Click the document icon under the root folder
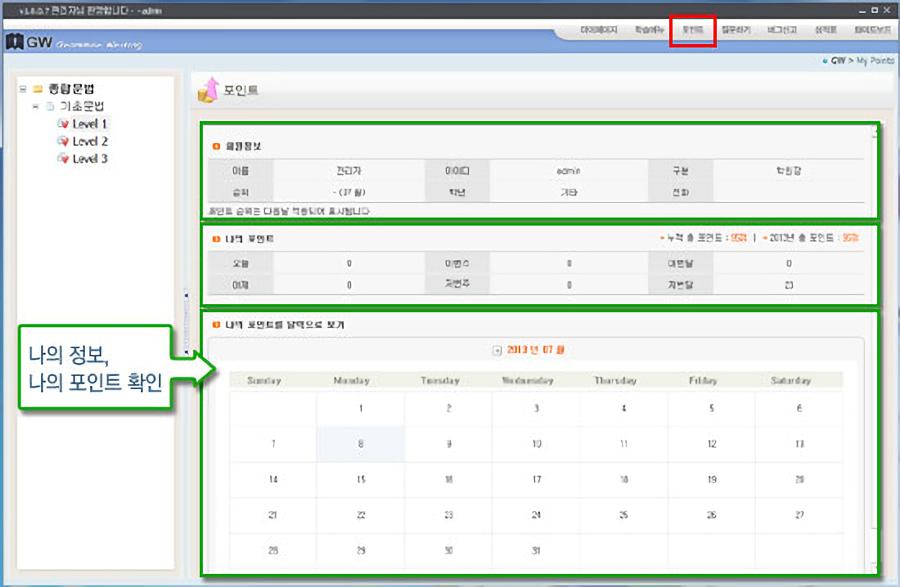Image resolution: width=900 pixels, height=587 pixels. pos(50,106)
